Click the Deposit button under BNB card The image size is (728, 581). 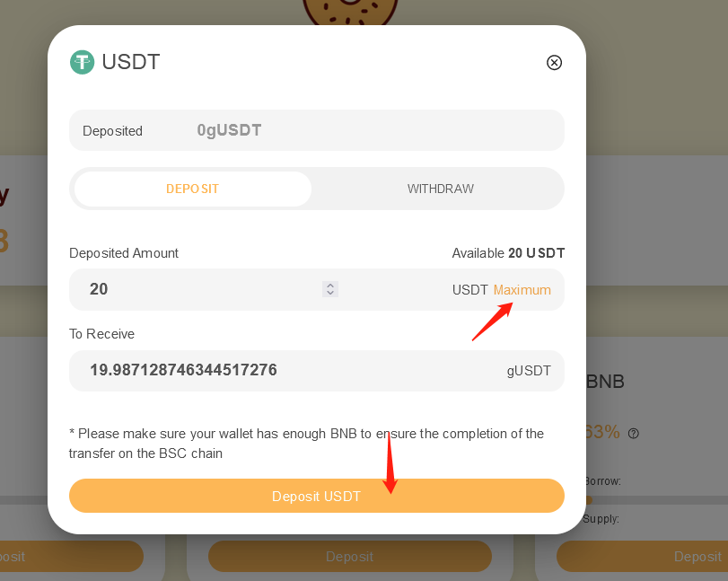pos(642,557)
